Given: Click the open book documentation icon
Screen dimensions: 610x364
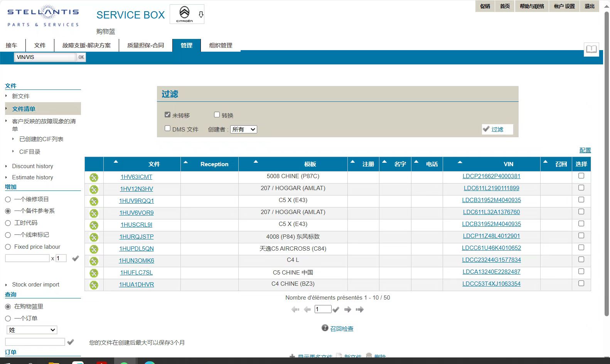Looking at the screenshot, I should click(591, 49).
